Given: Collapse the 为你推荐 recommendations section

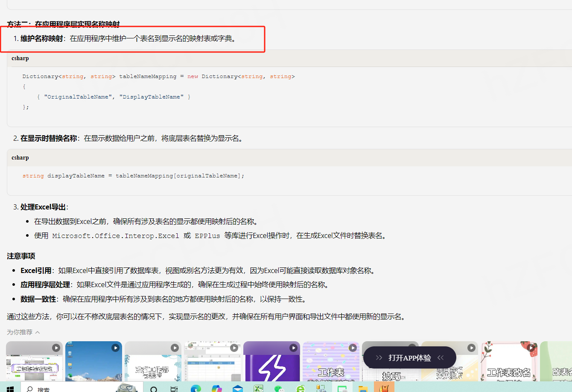Looking at the screenshot, I should pyautogui.click(x=38, y=332).
